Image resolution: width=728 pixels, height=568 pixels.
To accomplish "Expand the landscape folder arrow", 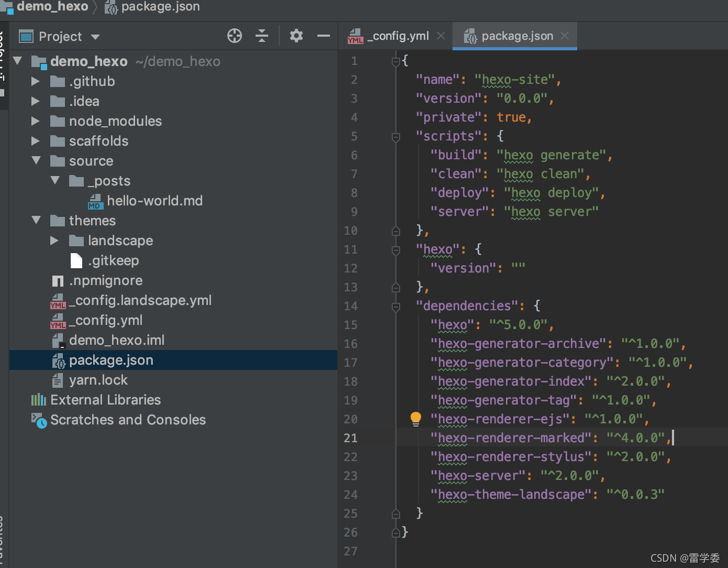I will pos(54,241).
